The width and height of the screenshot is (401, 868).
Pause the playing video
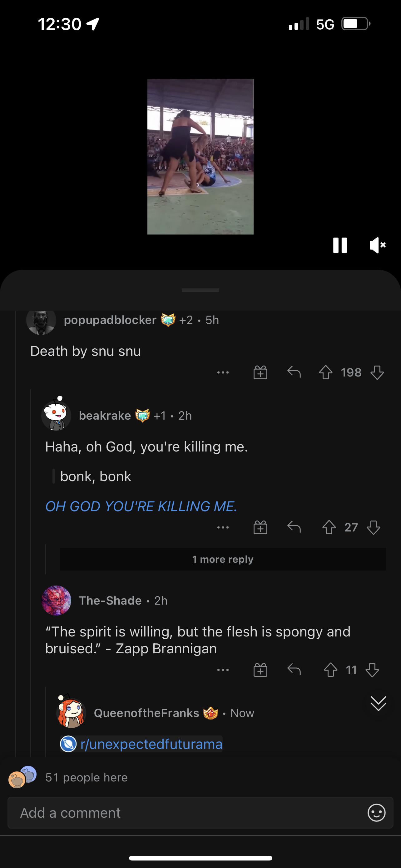pos(340,246)
